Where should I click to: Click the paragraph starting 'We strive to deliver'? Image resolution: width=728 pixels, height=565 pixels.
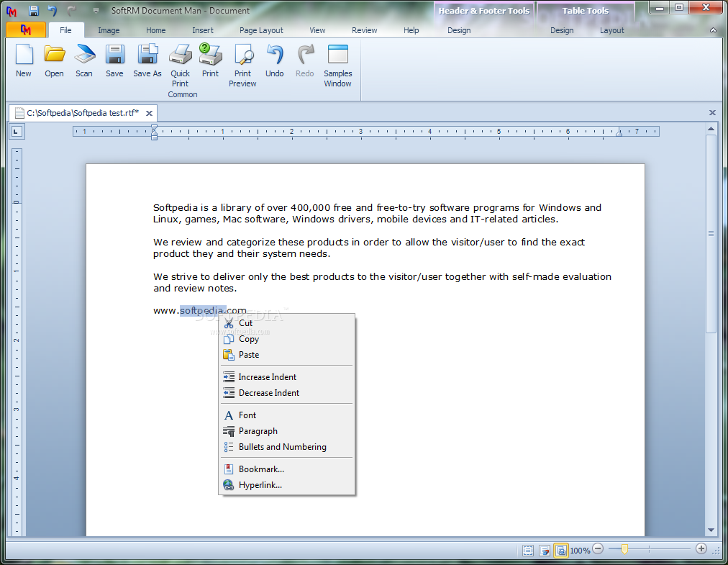pos(382,282)
